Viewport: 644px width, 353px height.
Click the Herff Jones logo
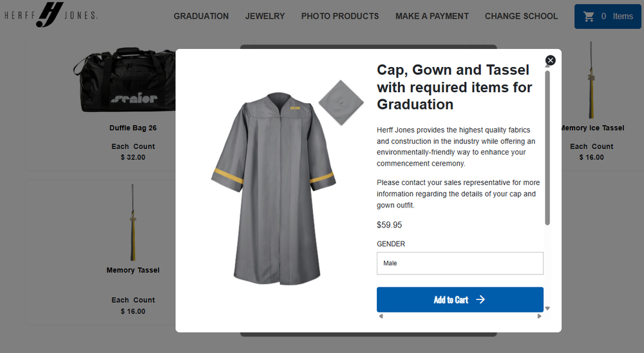(x=51, y=15)
